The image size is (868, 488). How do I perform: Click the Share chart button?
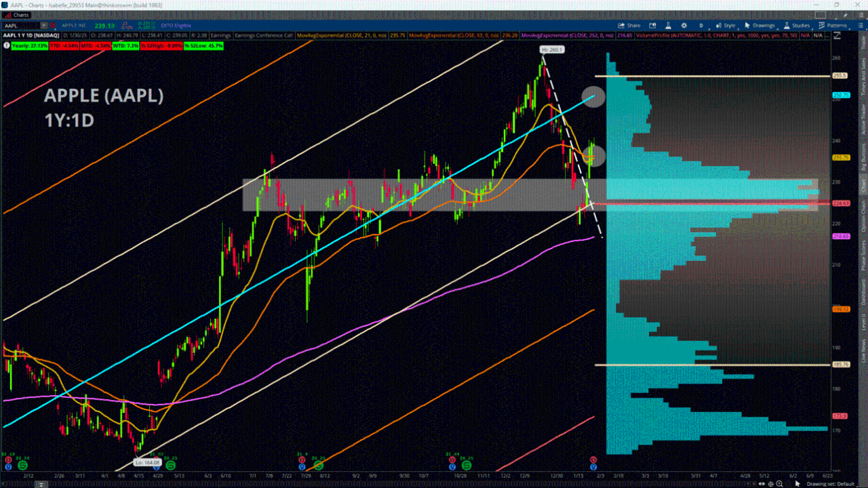tap(629, 25)
